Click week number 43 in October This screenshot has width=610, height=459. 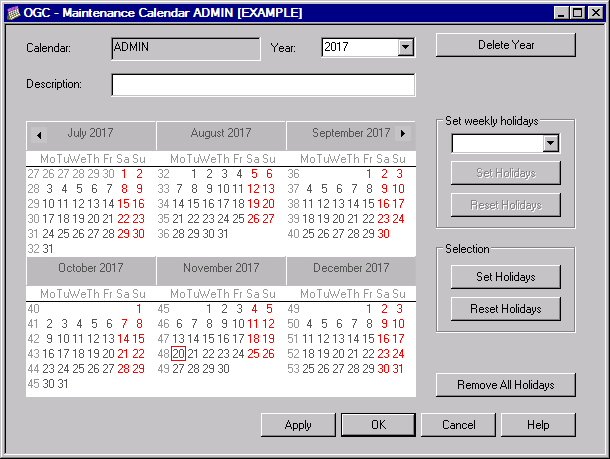(x=33, y=354)
